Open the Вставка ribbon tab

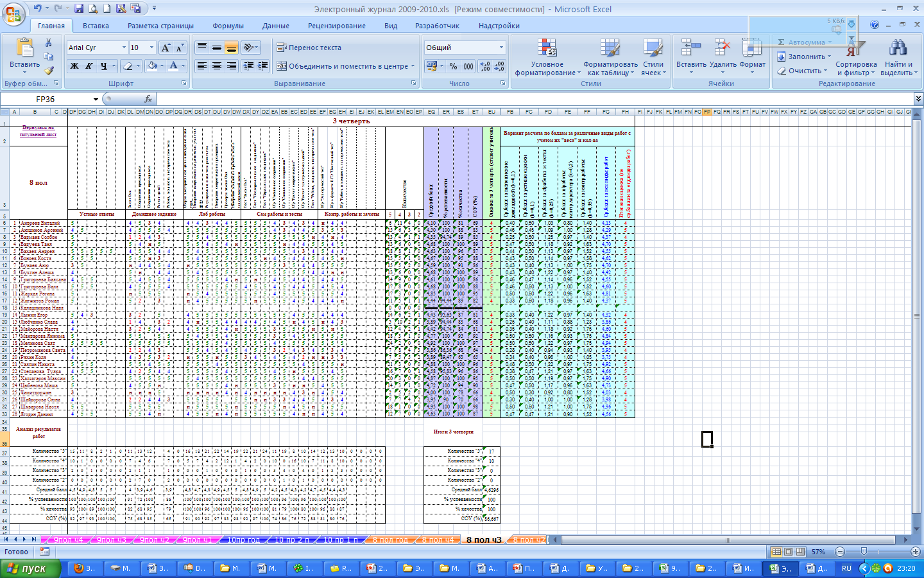tap(96, 26)
